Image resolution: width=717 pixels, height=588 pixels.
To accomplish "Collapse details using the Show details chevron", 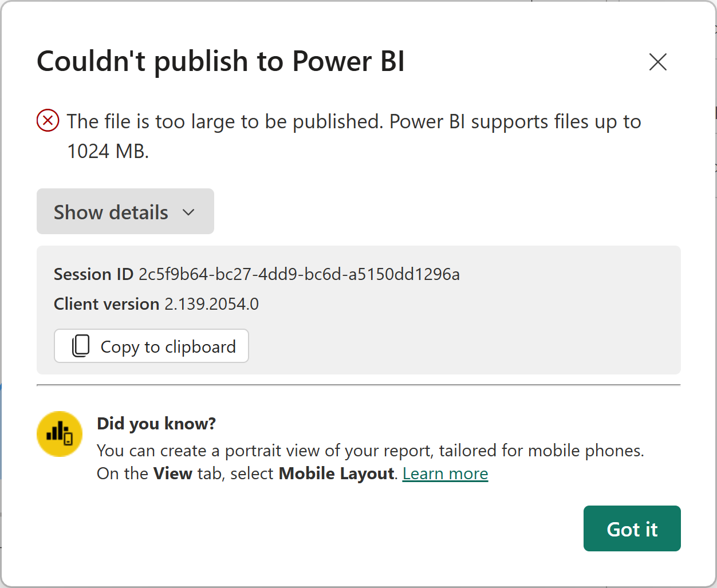I will (x=188, y=212).
